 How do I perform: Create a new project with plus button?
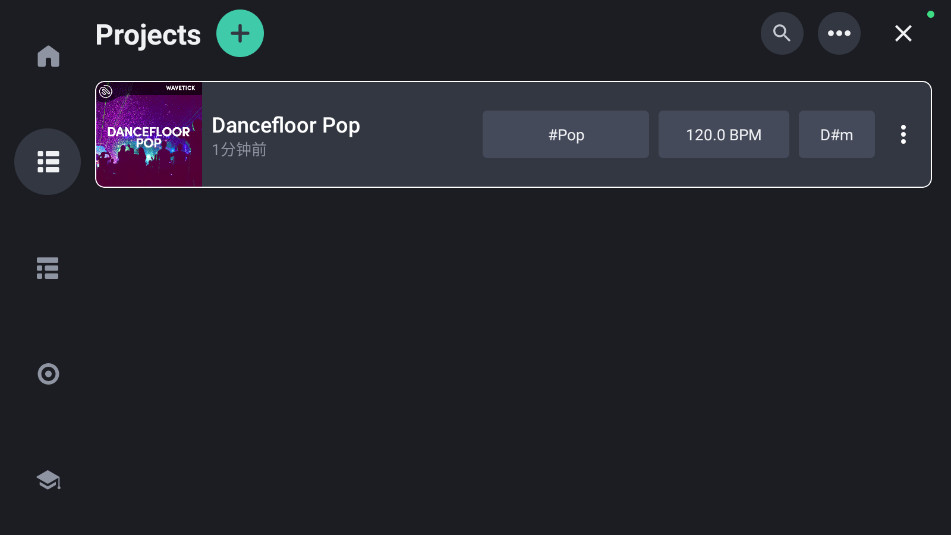[x=240, y=34]
